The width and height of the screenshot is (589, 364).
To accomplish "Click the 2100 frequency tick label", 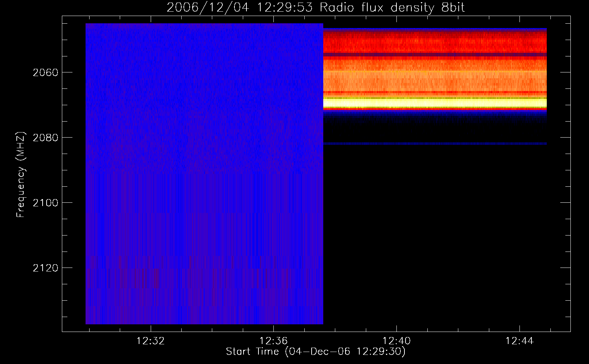I will [x=46, y=203].
